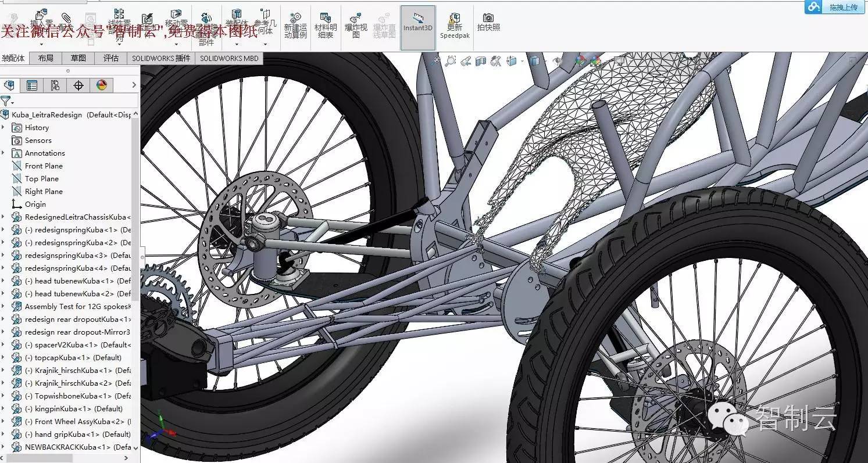Click the scroll down arrow of the tree
This screenshot has height=463, width=868.
(x=136, y=448)
